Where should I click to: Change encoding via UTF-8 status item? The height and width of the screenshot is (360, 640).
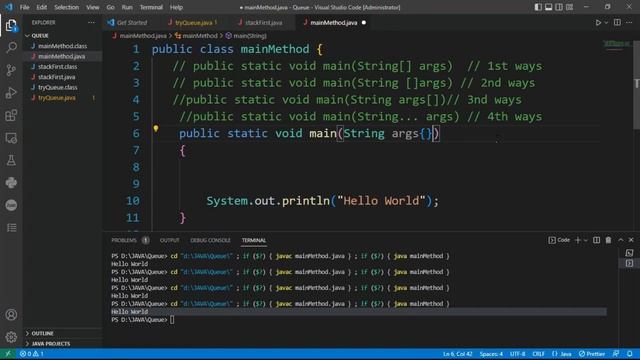point(517,354)
